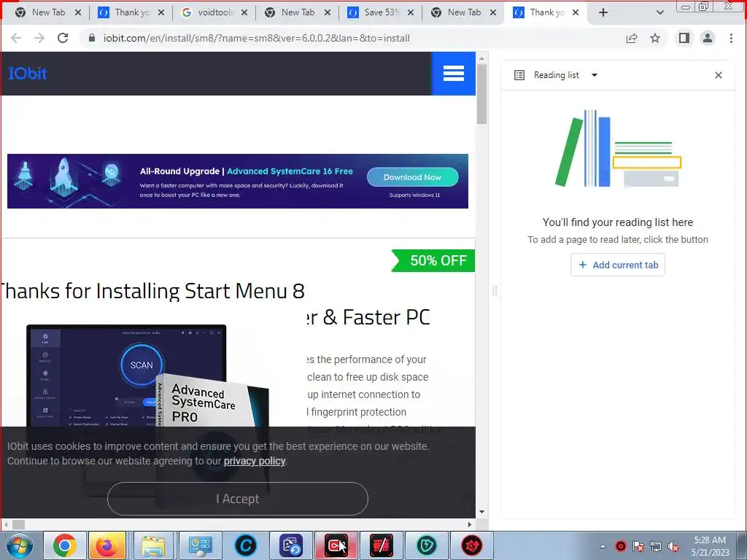
Task: Open Chrome's three-dot menu
Action: [x=731, y=38]
